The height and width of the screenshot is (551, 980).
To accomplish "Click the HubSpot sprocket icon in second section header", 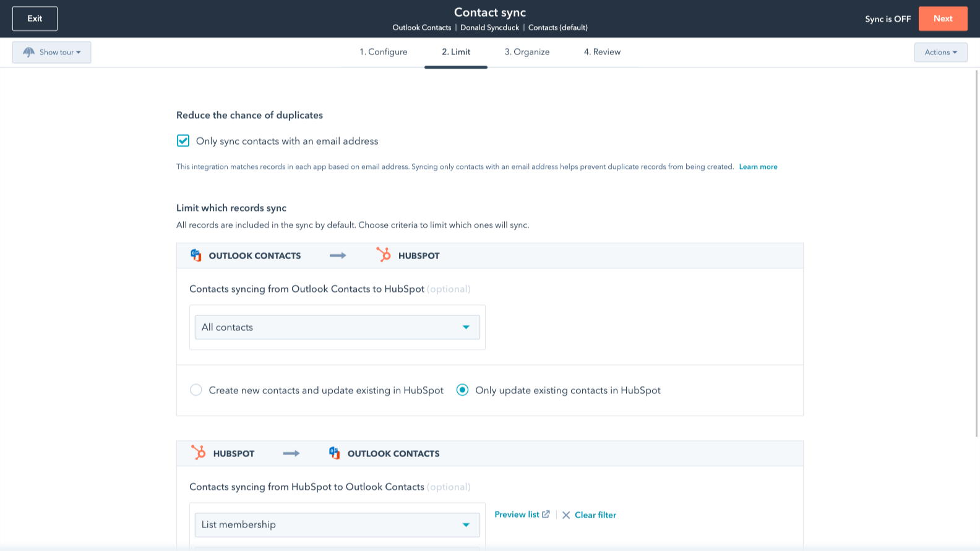I will [198, 453].
